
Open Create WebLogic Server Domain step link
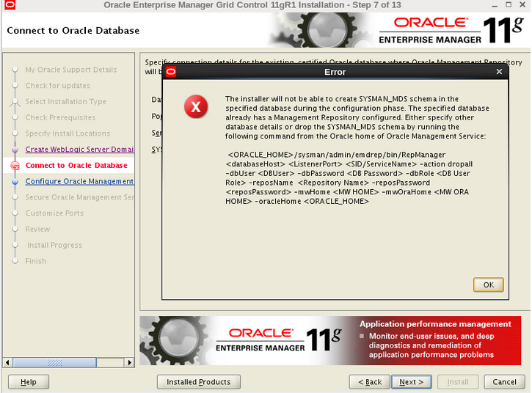pos(79,149)
